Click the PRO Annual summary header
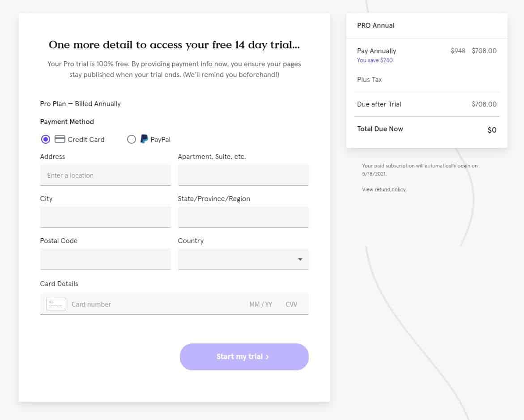Image resolution: width=524 pixels, height=420 pixels. (x=375, y=26)
